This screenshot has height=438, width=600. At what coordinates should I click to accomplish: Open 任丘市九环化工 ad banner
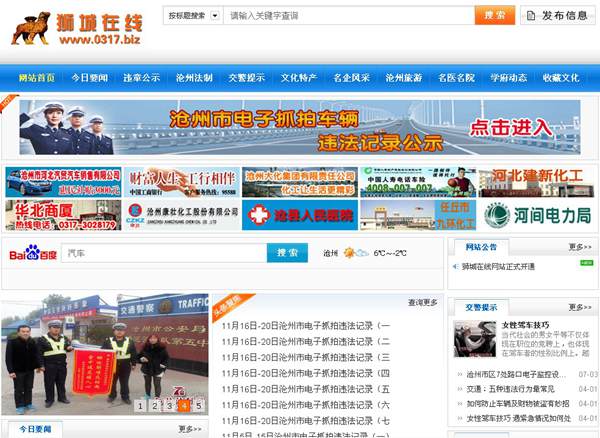pos(418,215)
